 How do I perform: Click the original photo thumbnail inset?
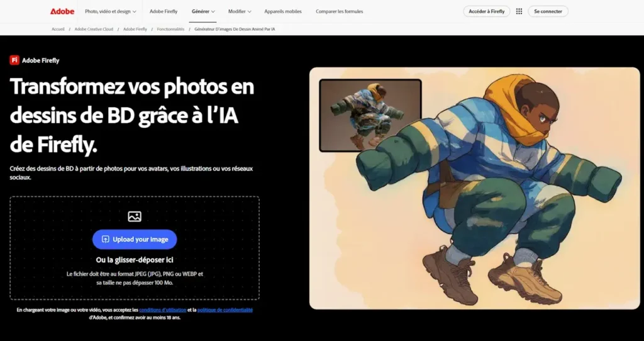[370, 115]
